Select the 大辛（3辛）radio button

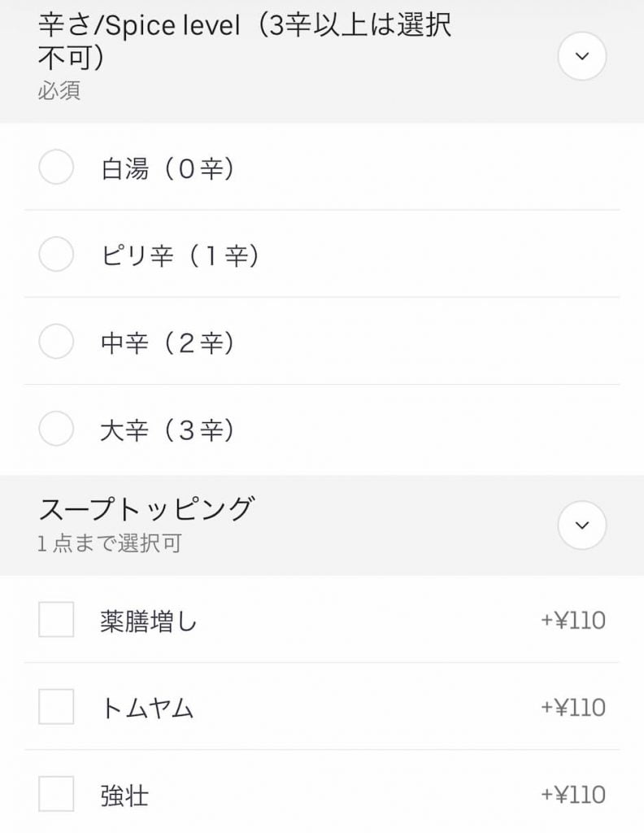point(56,430)
